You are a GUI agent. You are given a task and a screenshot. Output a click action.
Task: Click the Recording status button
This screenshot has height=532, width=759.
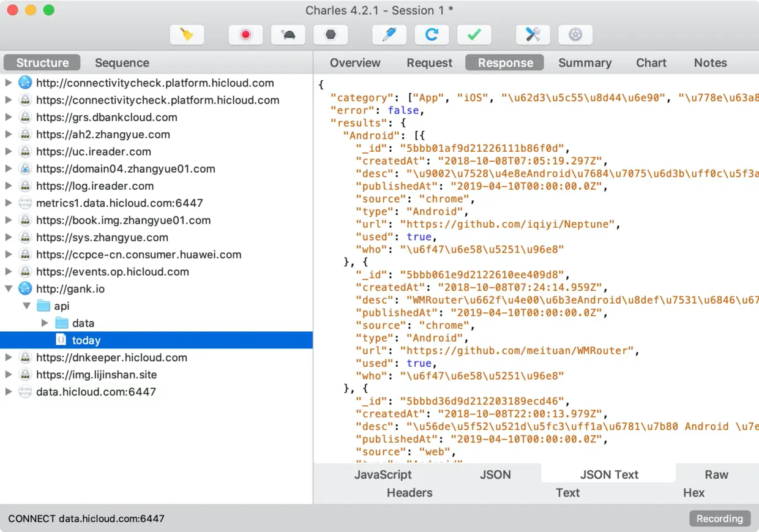pyautogui.click(x=720, y=519)
